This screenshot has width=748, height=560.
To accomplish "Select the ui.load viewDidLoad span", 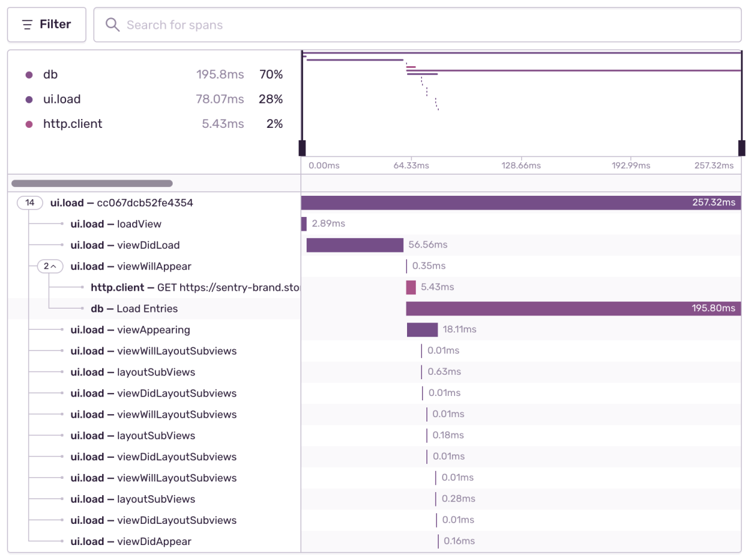I will (374, 245).
